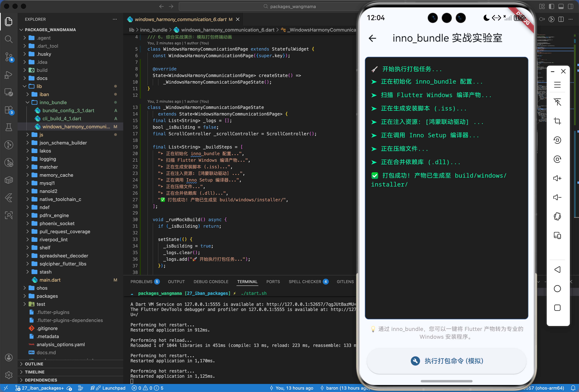This screenshot has width=579, height=392.
Task: Open the Search view in activity bar
Action: tap(9, 39)
